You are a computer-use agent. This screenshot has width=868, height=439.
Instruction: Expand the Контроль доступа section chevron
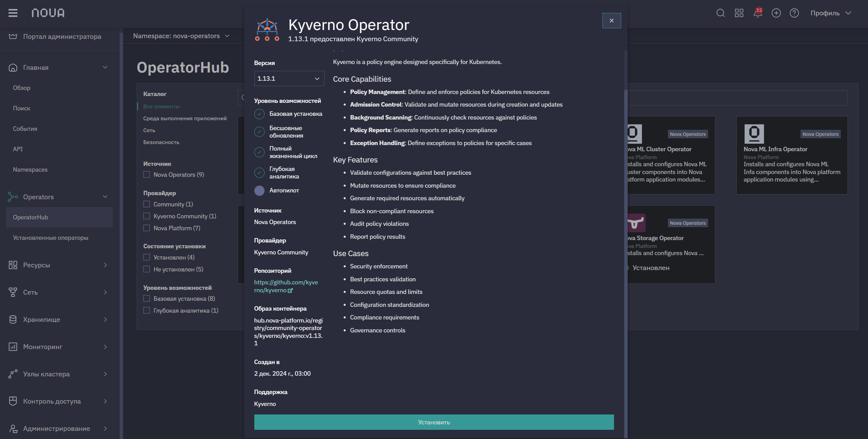coord(105,401)
